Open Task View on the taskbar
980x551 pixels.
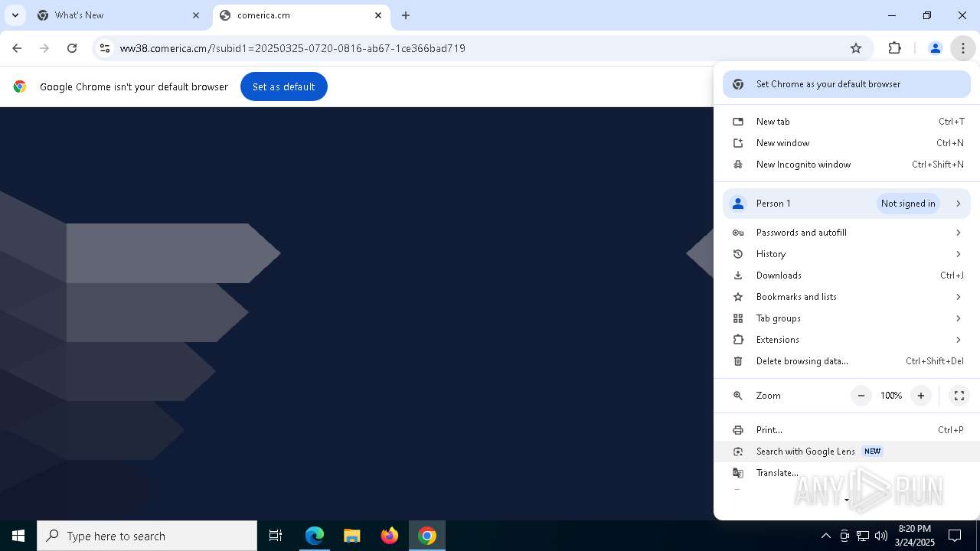[276, 536]
